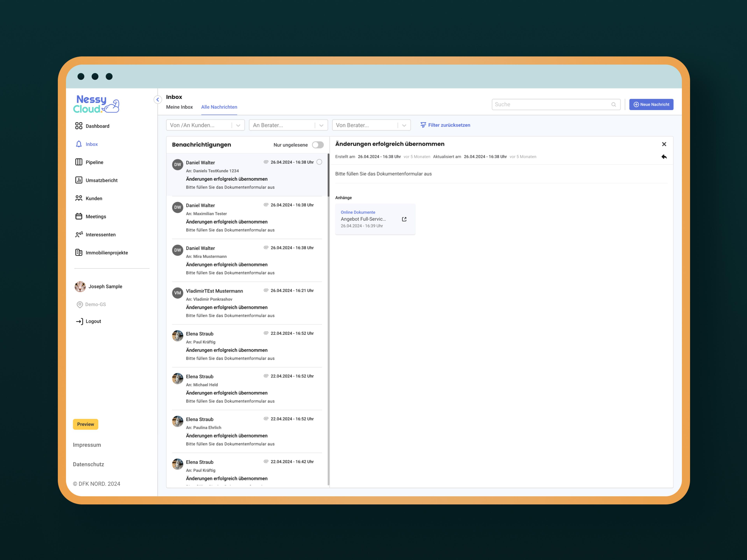Open the Angebot Full-Service attachment link icon
747x560 pixels.
coord(404,219)
